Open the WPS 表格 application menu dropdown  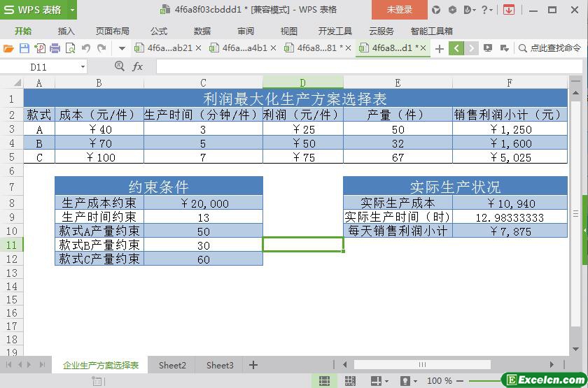click(72, 10)
